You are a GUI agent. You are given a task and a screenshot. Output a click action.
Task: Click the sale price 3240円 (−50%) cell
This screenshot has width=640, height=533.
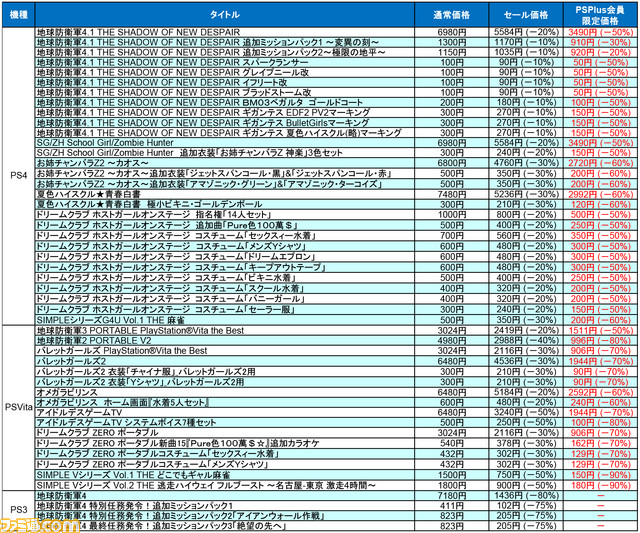click(526, 413)
